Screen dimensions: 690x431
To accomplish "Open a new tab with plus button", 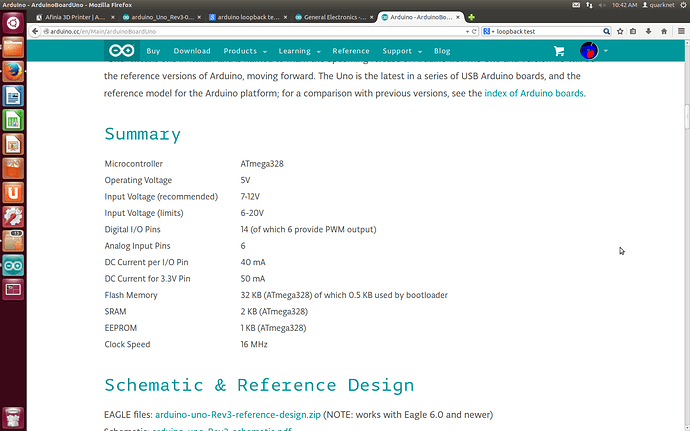I will click(471, 17).
